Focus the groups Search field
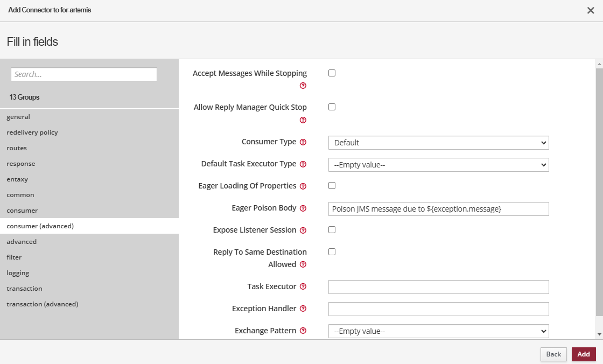 coord(84,74)
